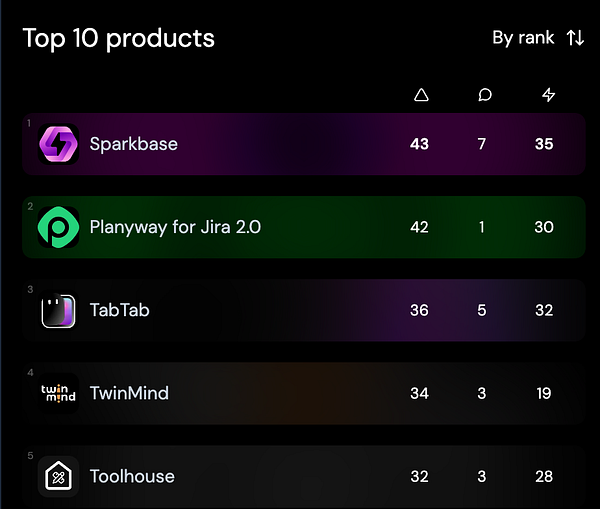
Task: Open the By rank sorting option
Action: click(523, 38)
